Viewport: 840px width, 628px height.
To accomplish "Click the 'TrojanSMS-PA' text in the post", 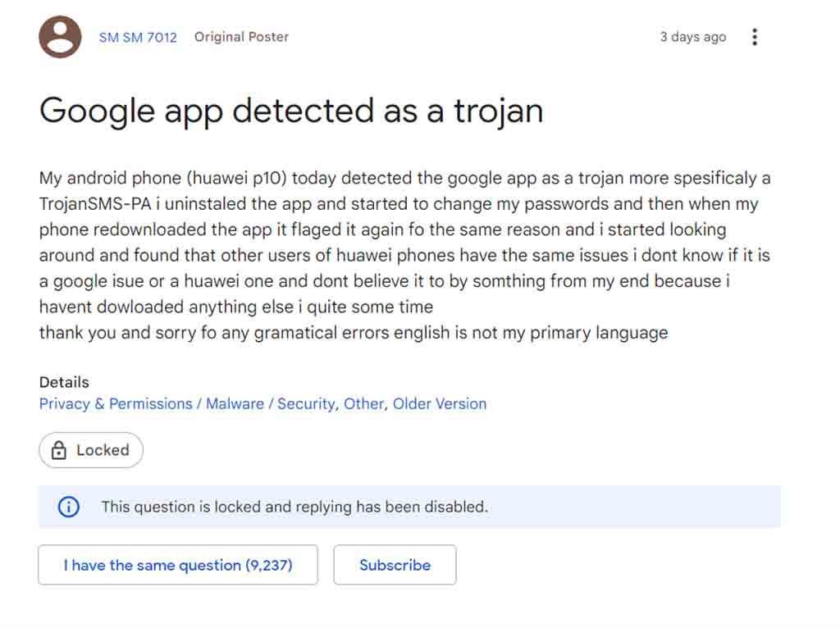I will click(x=92, y=204).
